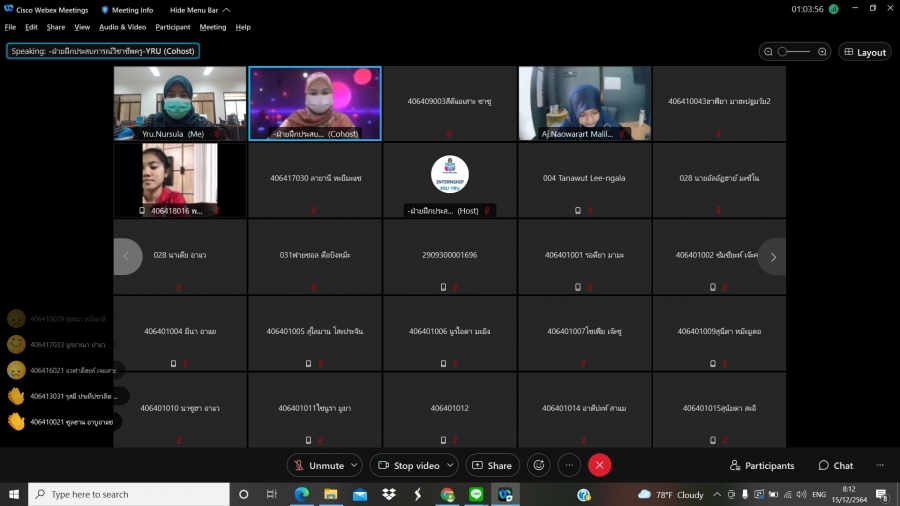Click the Share content button
This screenshot has height=506, width=900.
point(491,465)
